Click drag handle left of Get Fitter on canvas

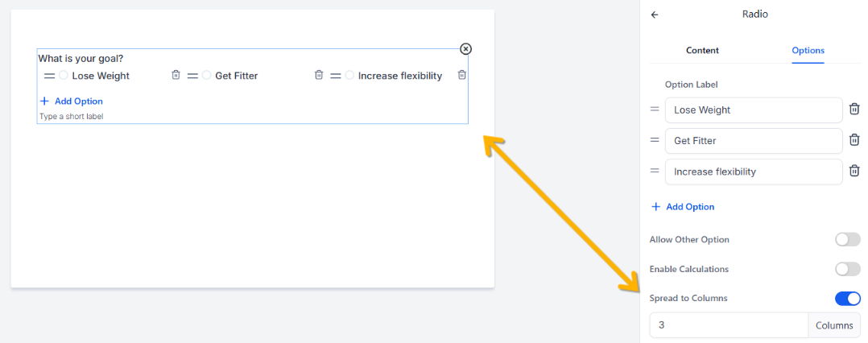click(192, 76)
